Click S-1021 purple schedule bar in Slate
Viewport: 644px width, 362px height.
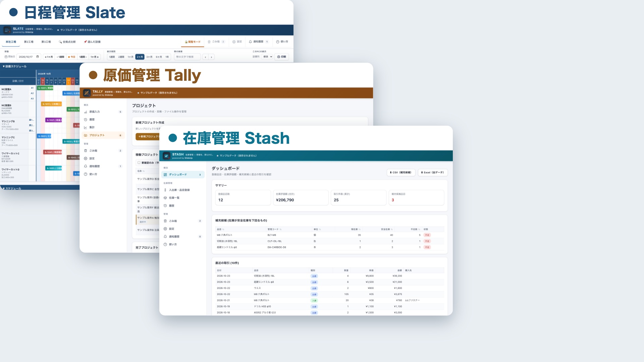coord(54,120)
